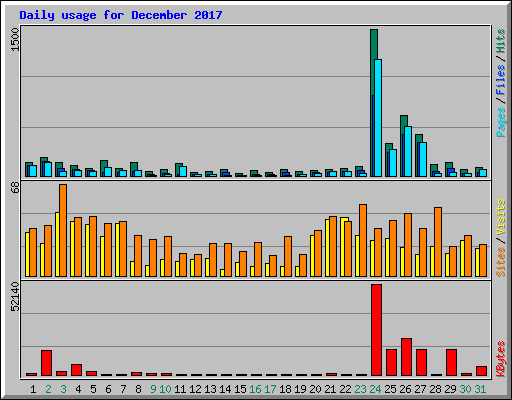Click the '52140' axis value
The height and width of the screenshot is (400, 512).
15,297
